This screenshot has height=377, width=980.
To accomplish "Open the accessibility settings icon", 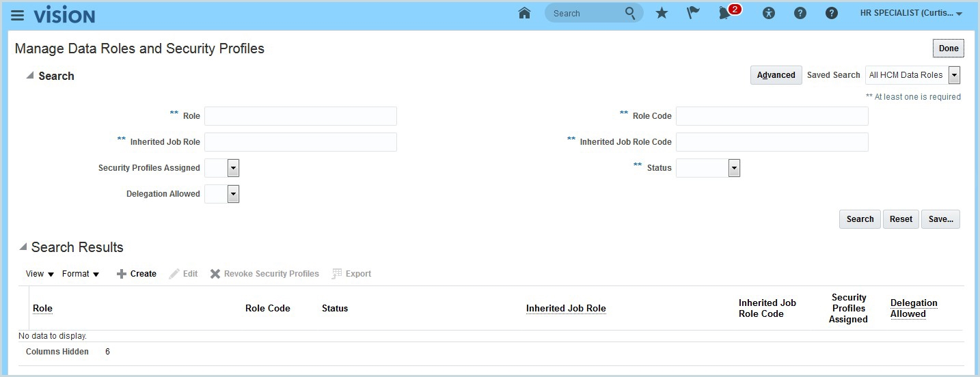I will (x=769, y=13).
